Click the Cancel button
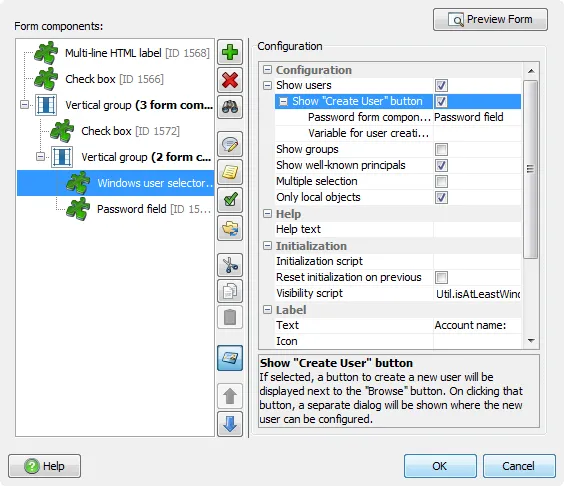The image size is (564, 486). click(x=519, y=466)
